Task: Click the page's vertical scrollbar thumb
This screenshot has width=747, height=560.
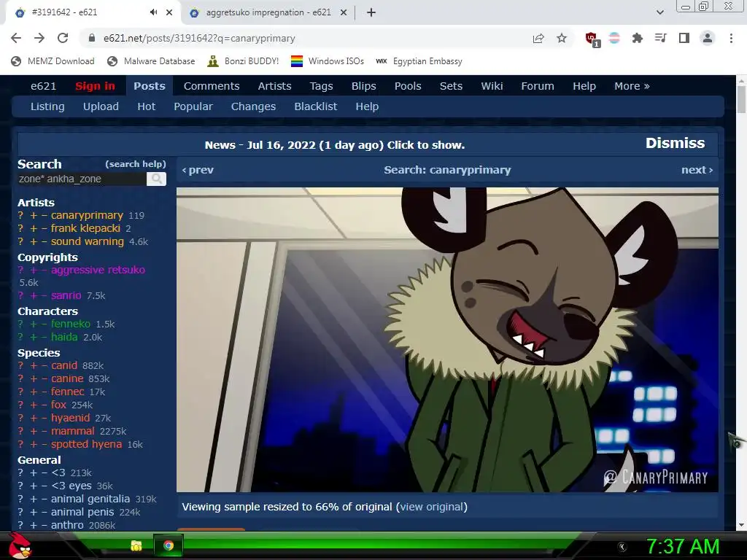Action: coord(741,99)
